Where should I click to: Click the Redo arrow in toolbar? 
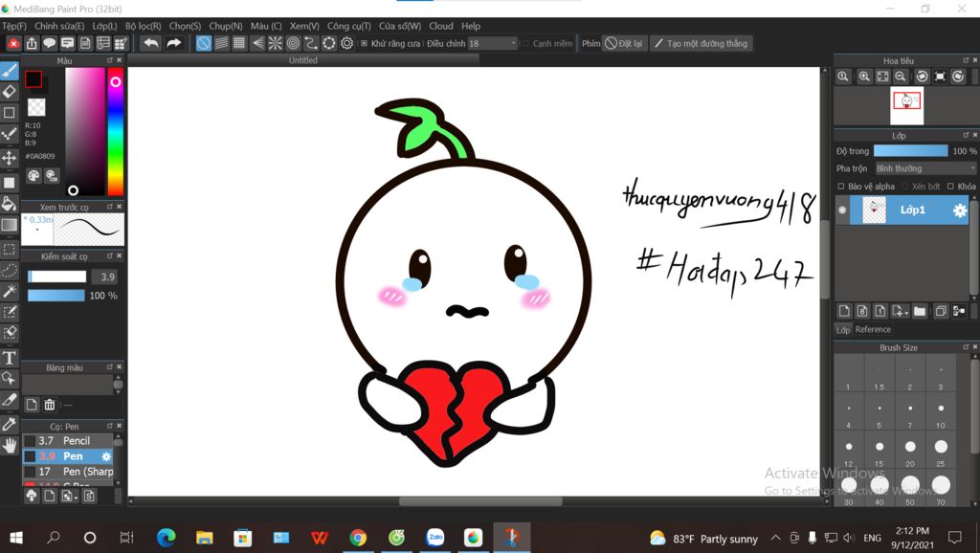[174, 43]
